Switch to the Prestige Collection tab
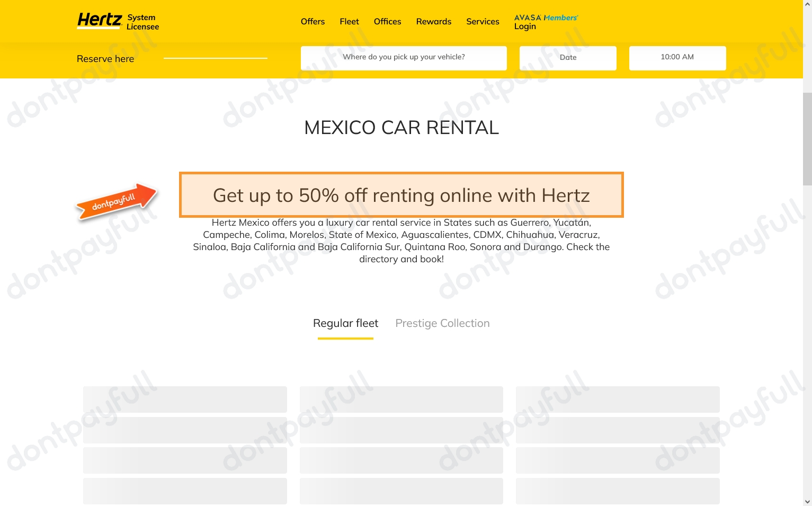Image resolution: width=812 pixels, height=506 pixels. tap(442, 323)
